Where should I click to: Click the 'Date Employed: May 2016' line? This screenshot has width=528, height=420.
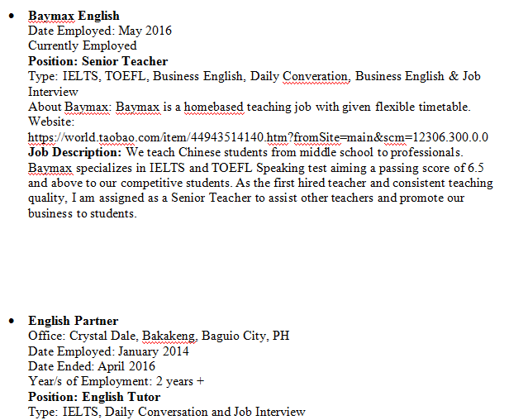100,31
